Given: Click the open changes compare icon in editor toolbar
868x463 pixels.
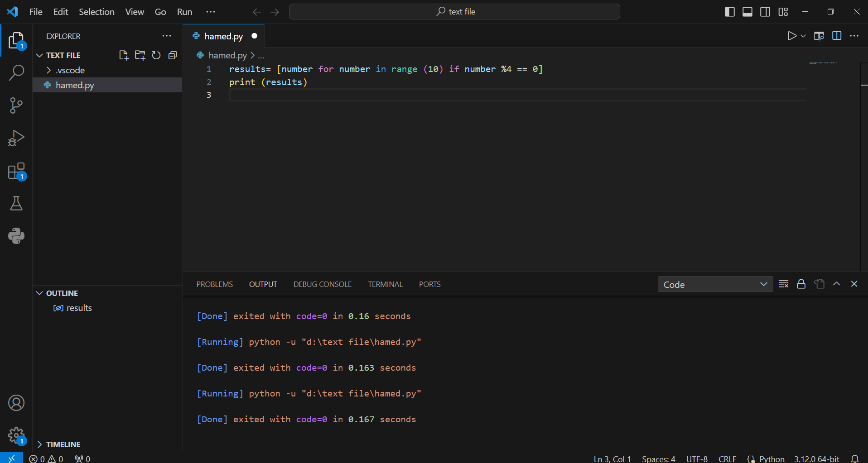Looking at the screenshot, I should tap(819, 36).
